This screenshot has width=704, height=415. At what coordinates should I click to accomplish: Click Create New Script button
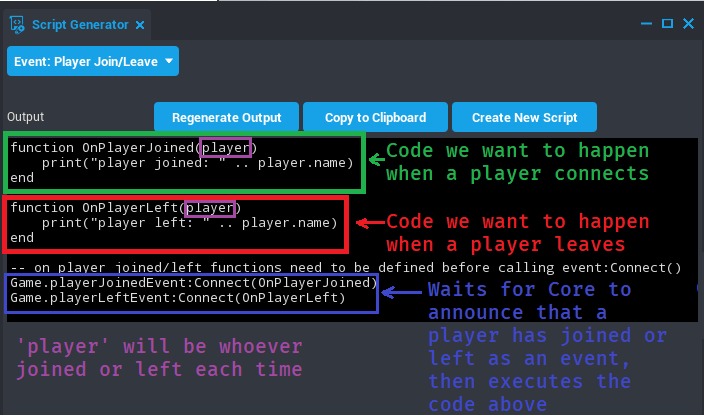524,117
